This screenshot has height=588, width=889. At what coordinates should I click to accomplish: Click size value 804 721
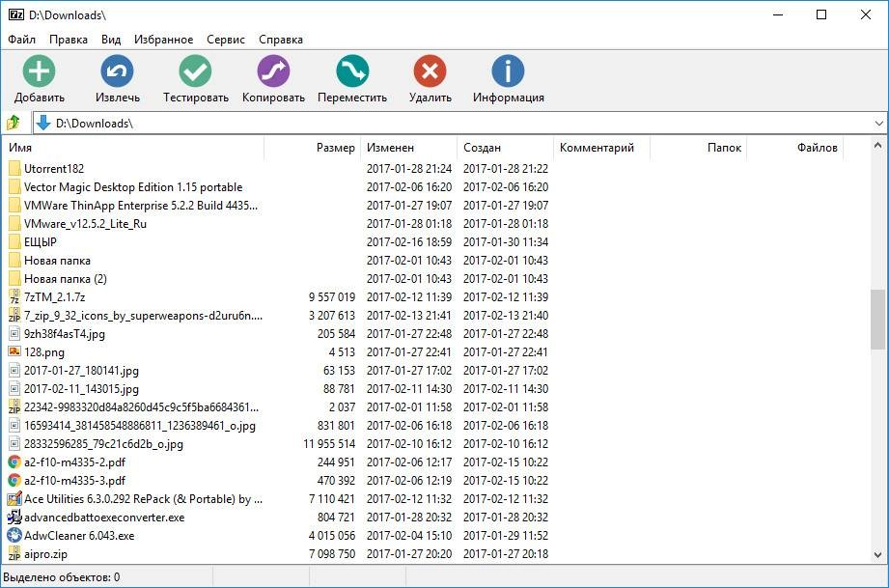(336, 518)
